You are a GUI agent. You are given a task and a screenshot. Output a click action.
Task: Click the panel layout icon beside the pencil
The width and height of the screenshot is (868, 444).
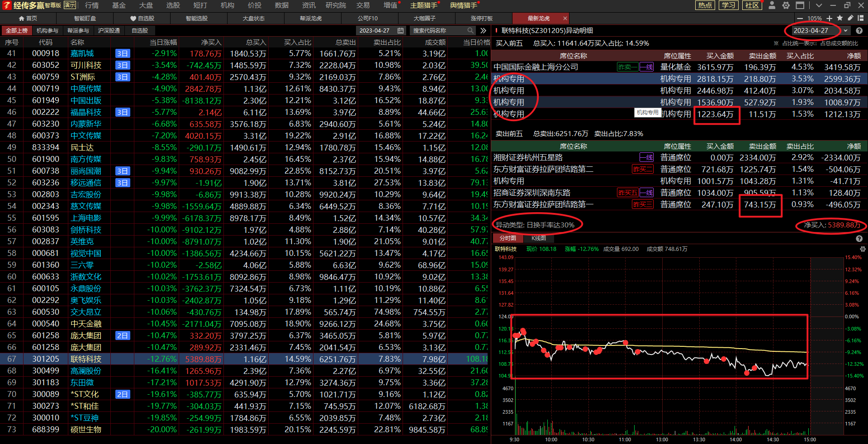861,18
